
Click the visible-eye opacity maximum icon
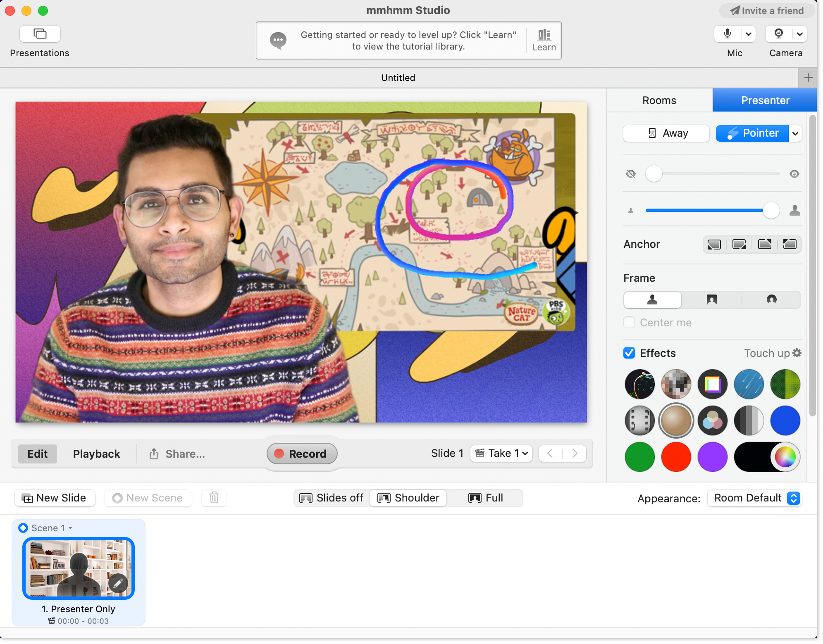click(x=794, y=174)
